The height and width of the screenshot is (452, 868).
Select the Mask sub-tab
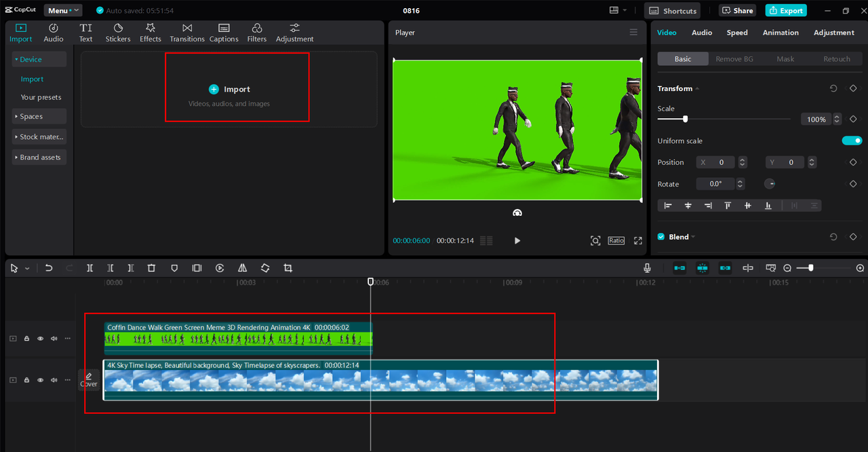point(785,59)
